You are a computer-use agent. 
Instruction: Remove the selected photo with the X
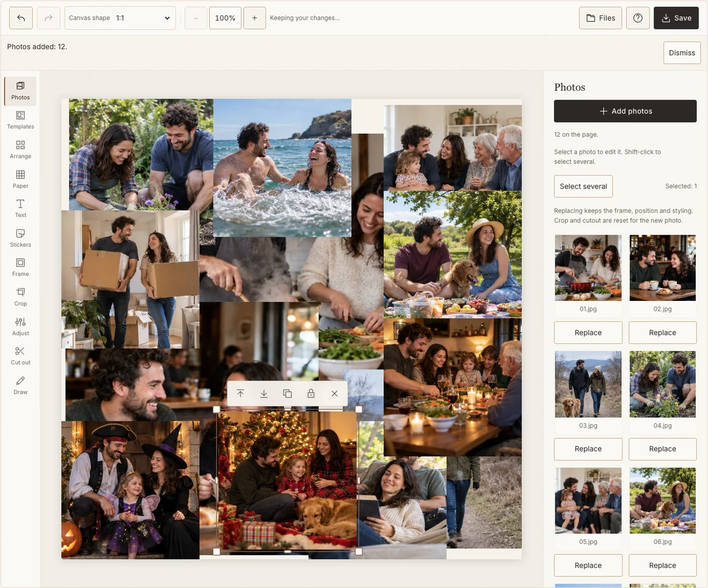(x=335, y=393)
